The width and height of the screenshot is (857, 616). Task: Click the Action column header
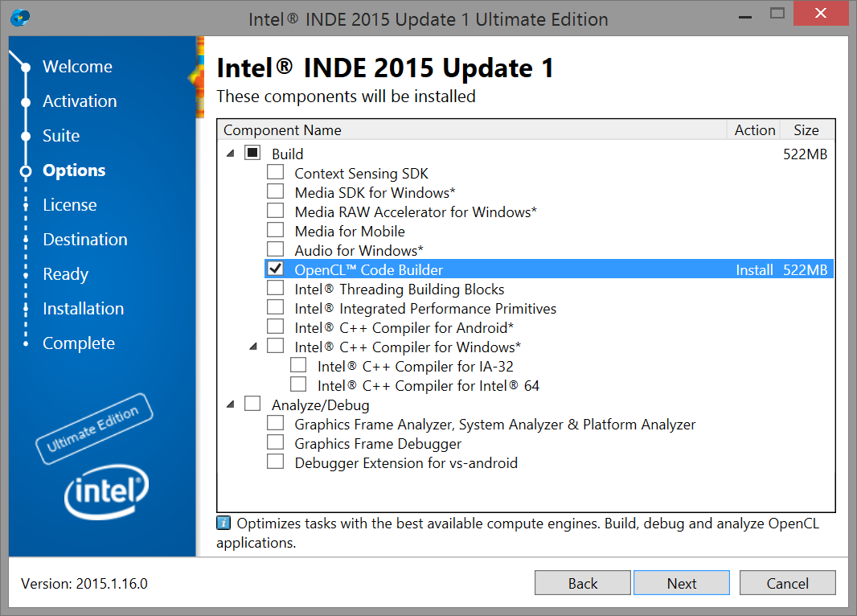pos(754,129)
